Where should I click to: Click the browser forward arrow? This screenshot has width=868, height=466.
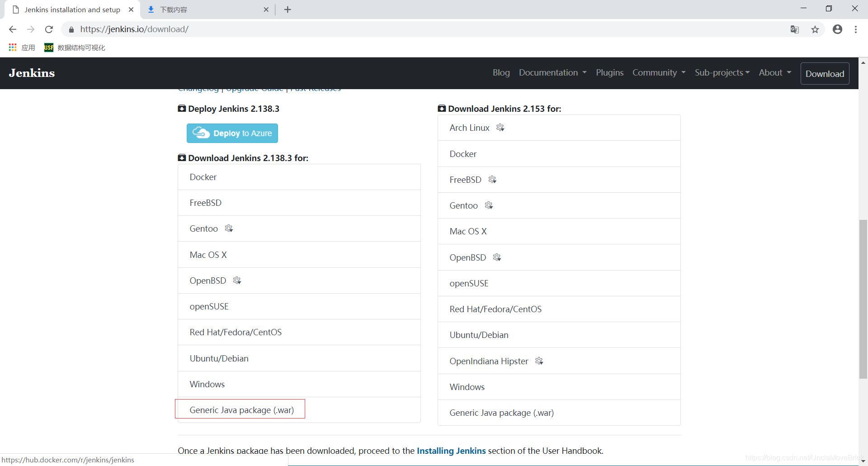[x=31, y=29]
